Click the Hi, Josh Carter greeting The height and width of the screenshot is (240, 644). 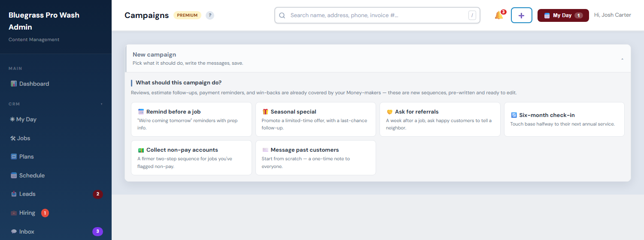click(x=613, y=15)
